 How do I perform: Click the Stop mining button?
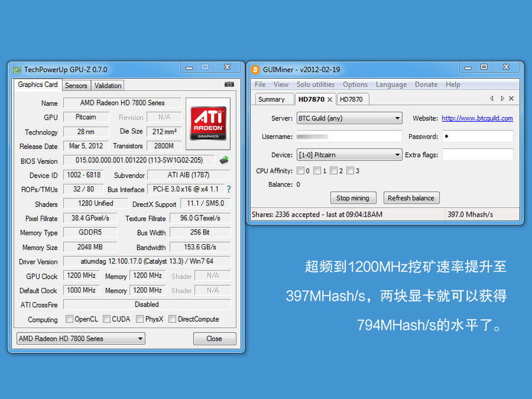(x=353, y=198)
